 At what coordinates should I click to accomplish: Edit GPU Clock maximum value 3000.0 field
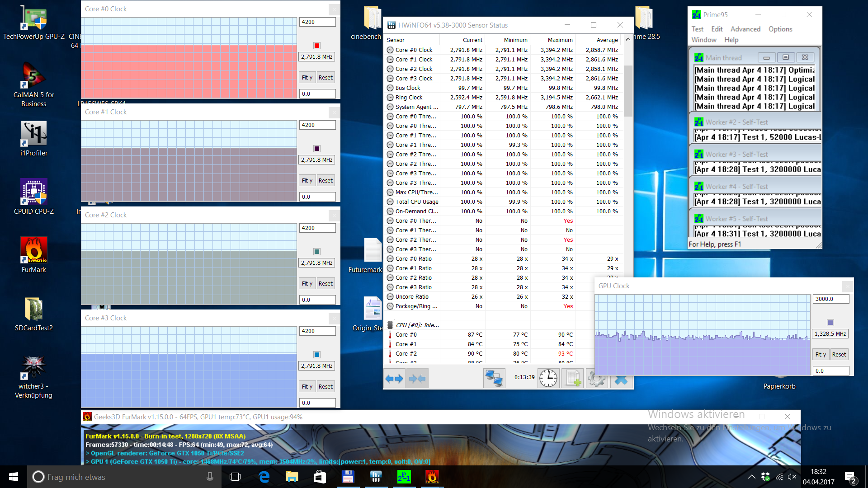tap(831, 299)
